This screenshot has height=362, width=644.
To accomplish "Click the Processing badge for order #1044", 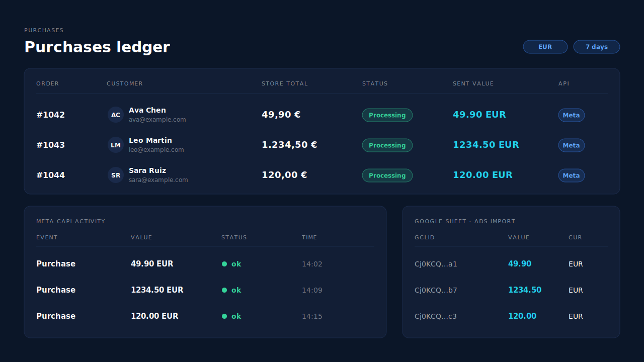I will 387,175.
